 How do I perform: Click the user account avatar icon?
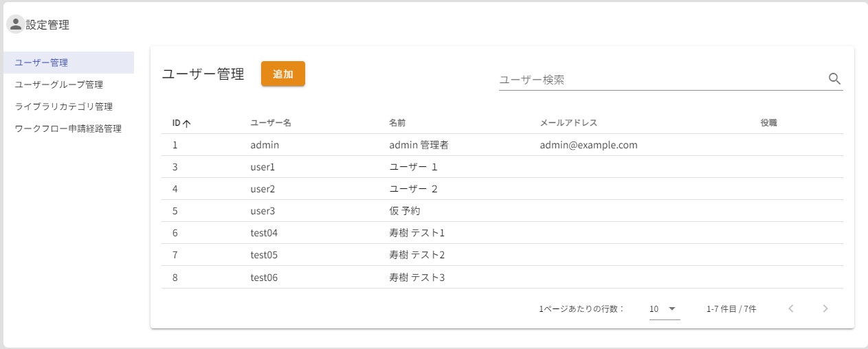15,25
